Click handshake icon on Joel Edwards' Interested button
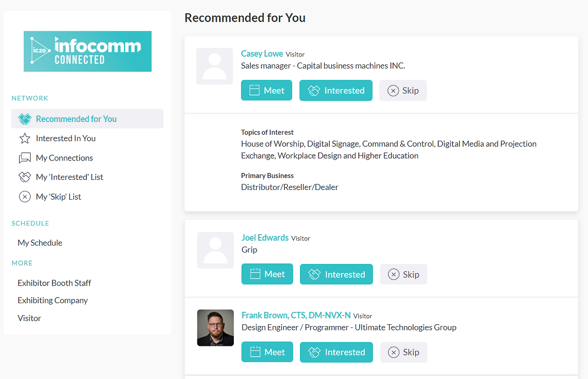Screen dimensions: 588x379 pyautogui.click(x=314, y=275)
